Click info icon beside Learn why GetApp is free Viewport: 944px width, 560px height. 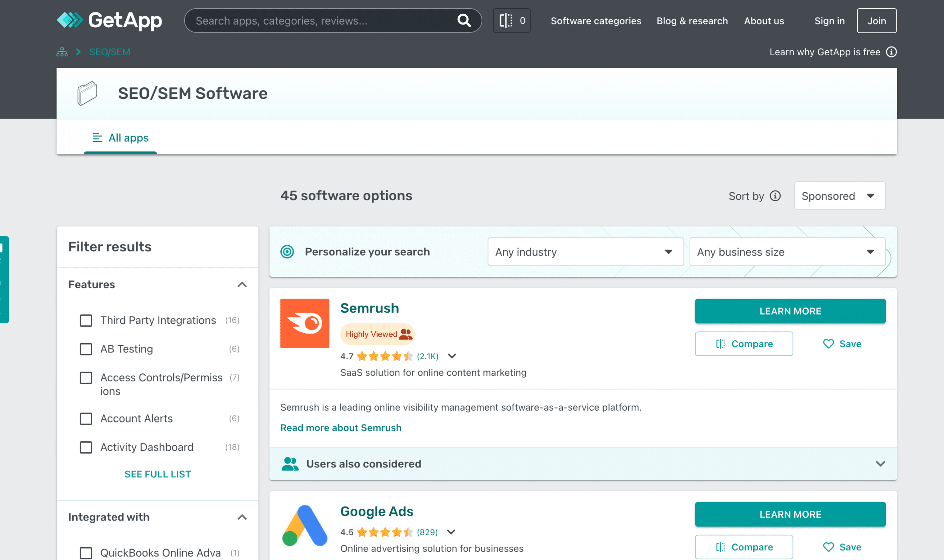tap(891, 52)
